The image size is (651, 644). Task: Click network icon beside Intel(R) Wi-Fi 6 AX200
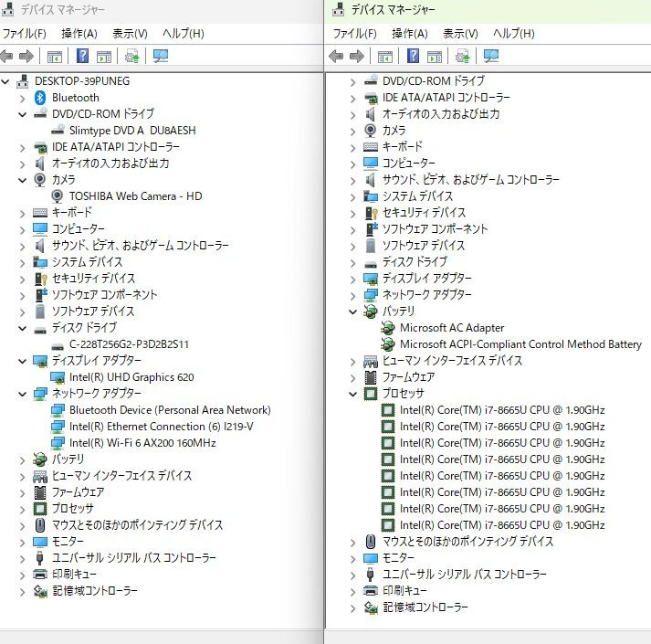tap(58, 443)
